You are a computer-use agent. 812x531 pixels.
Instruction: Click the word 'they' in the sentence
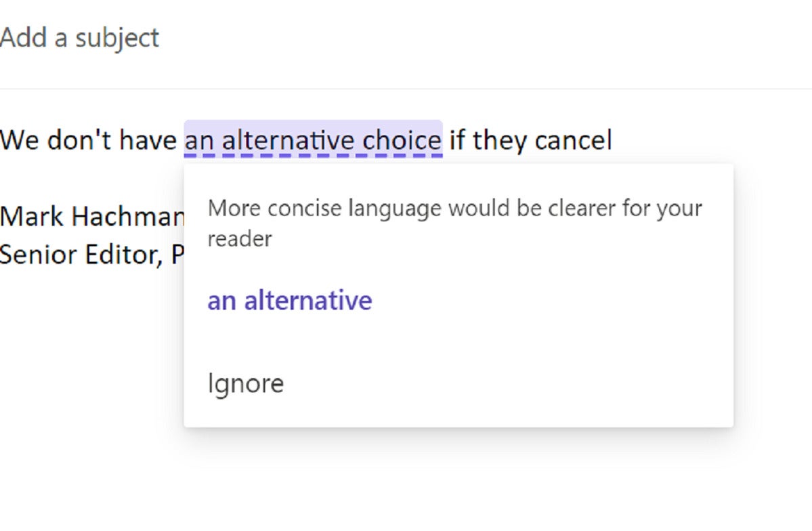click(500, 141)
